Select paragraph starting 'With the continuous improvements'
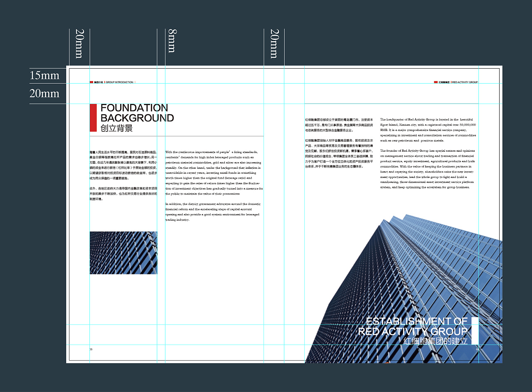The width and height of the screenshot is (532, 392). 214,173
